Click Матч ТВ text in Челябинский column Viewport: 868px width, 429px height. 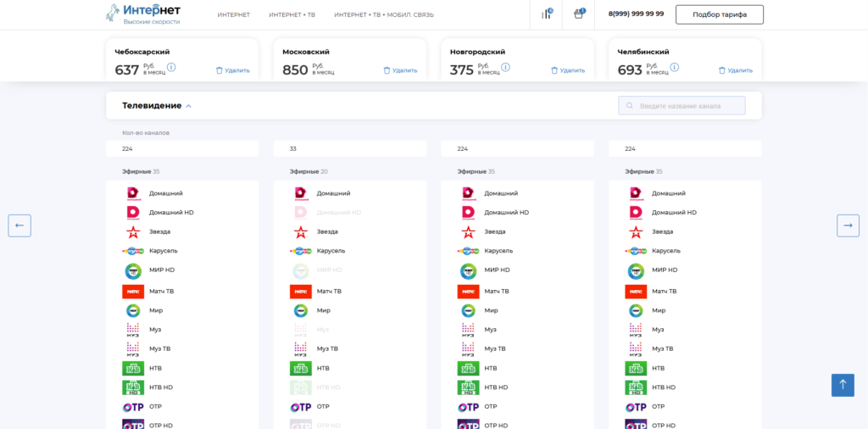(665, 291)
